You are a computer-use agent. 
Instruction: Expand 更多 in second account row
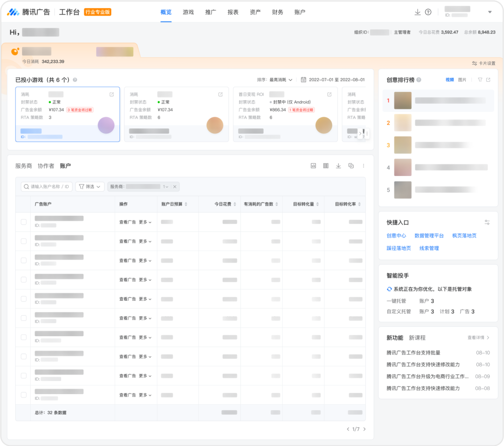pyautogui.click(x=145, y=241)
